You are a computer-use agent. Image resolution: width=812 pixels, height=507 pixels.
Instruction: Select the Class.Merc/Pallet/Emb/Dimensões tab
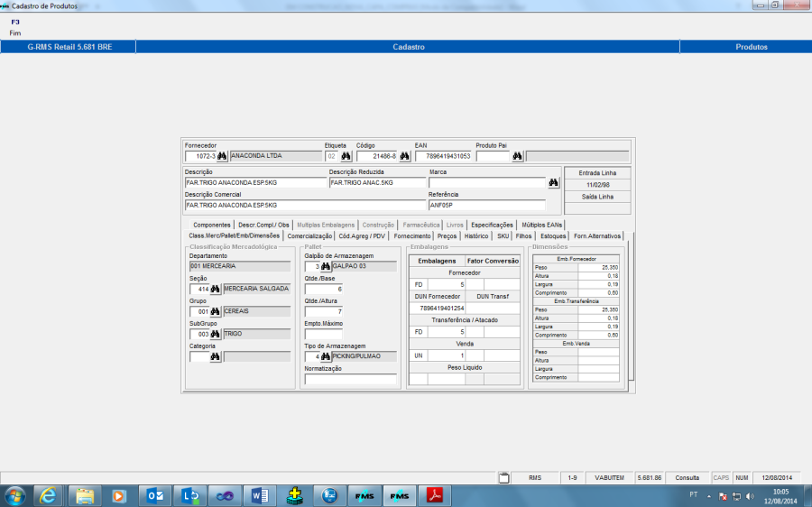point(234,235)
